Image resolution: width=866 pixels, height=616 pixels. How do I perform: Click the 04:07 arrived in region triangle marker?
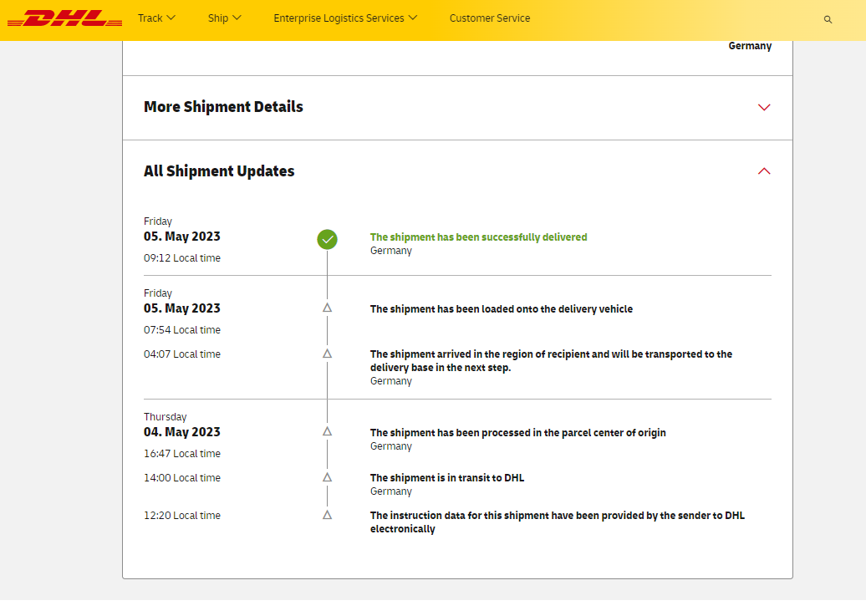pos(327,354)
